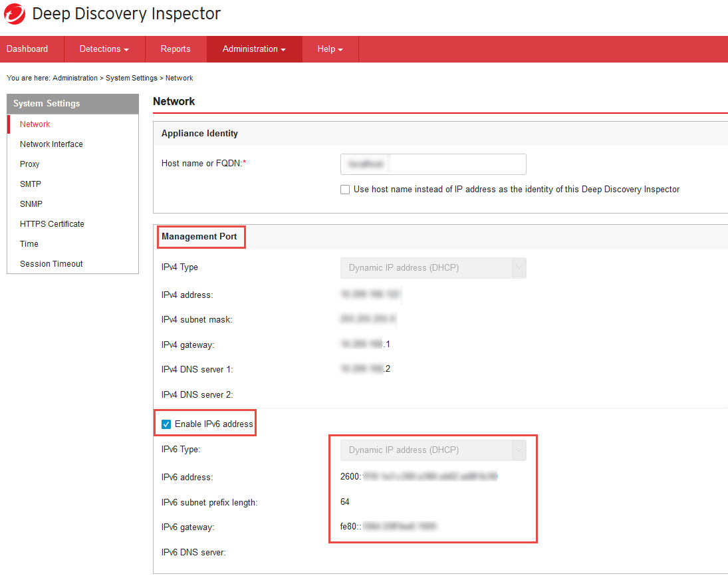This screenshot has height=576, width=728.
Task: Click the Deep Discovery Inspector title
Action: (126, 14)
